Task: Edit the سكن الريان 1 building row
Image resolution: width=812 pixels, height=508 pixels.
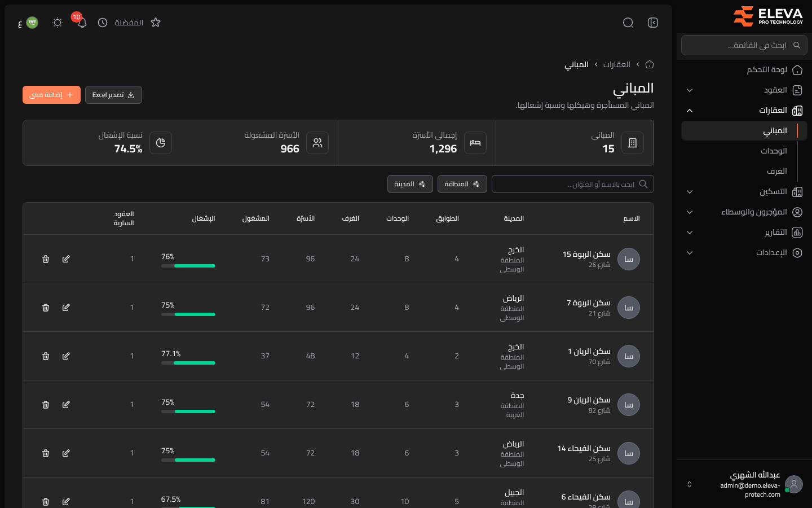Action: (66, 356)
